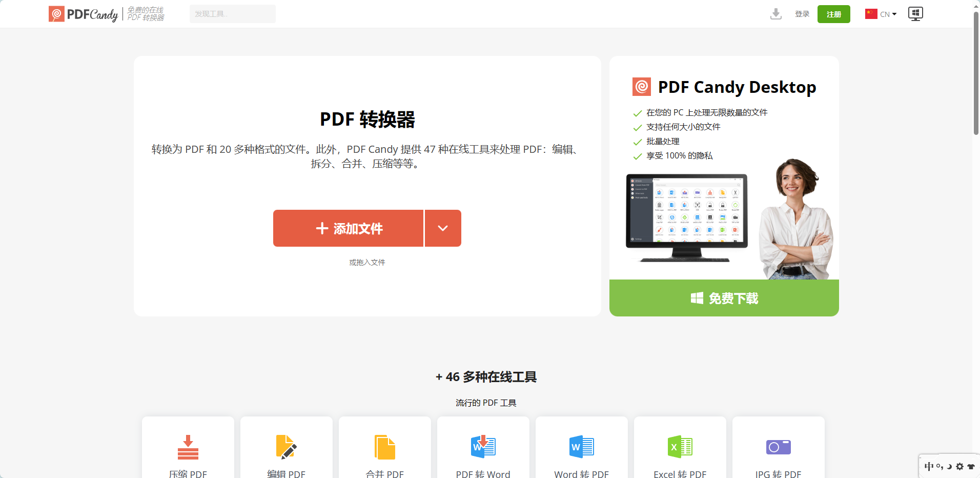
Task: Click the IME punctuation mode icon
Action: (x=940, y=466)
